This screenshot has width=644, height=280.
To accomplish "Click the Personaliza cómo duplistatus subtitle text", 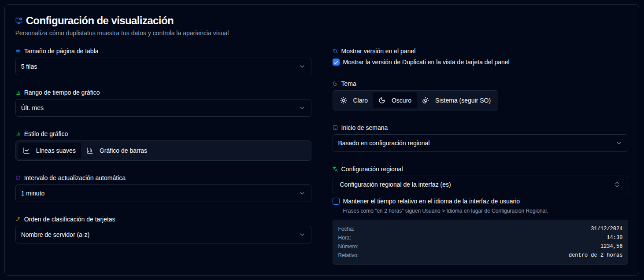I will tap(122, 33).
